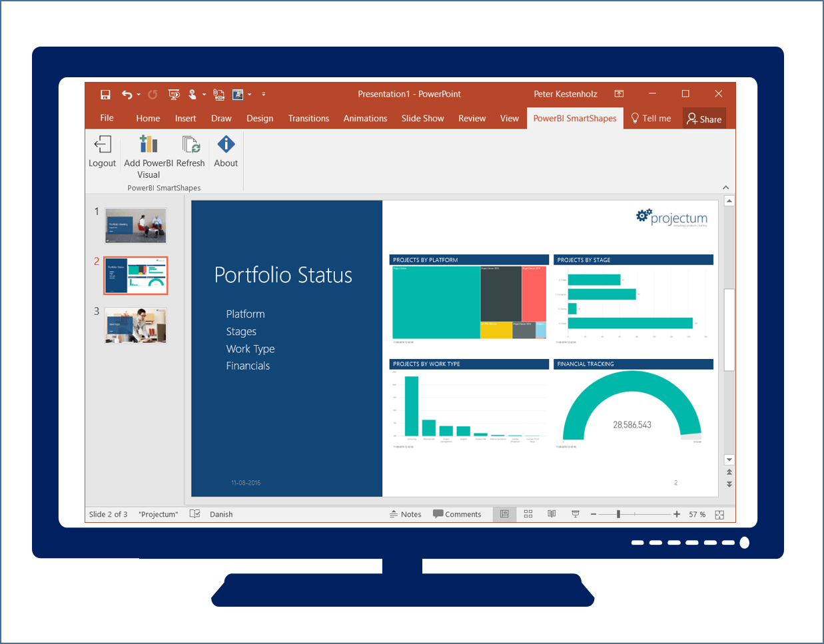Viewport: 824px width, 644px height.
Task: Start Slide Show from the status bar icon
Action: click(x=575, y=513)
